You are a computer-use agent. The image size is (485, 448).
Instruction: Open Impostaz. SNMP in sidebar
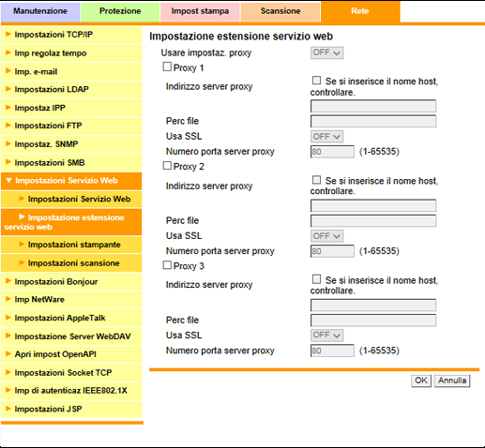(71, 144)
